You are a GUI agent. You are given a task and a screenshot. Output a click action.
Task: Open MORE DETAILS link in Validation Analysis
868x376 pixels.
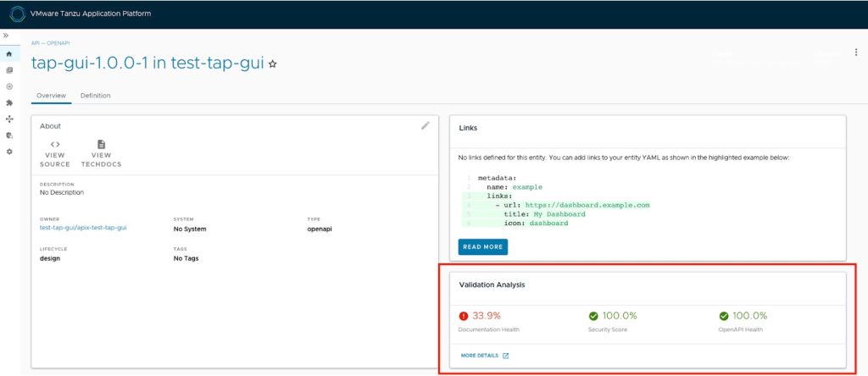480,356
